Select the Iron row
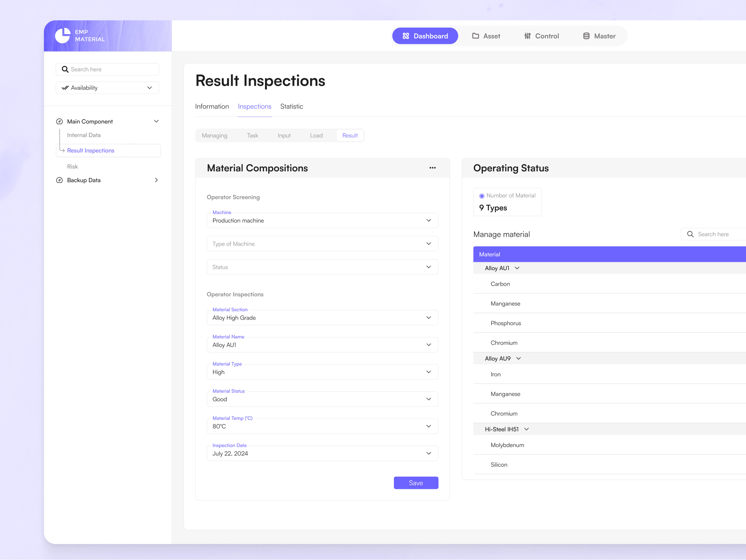 point(610,374)
